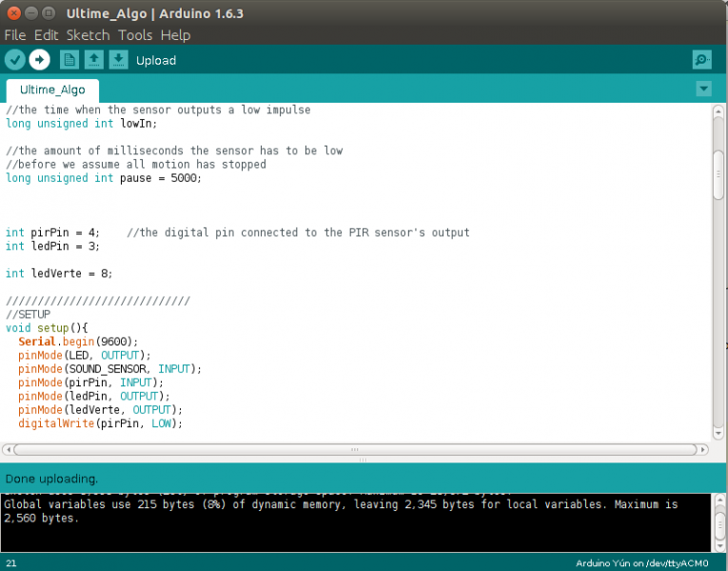The image size is (728, 571).
Task: Save the sketch with the Save icon
Action: tap(118, 60)
